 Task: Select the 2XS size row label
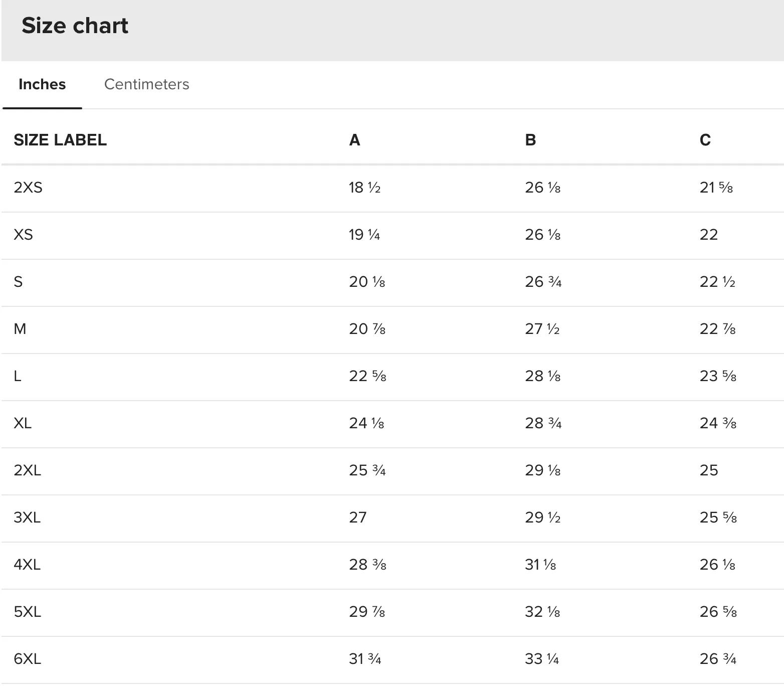pos(28,188)
